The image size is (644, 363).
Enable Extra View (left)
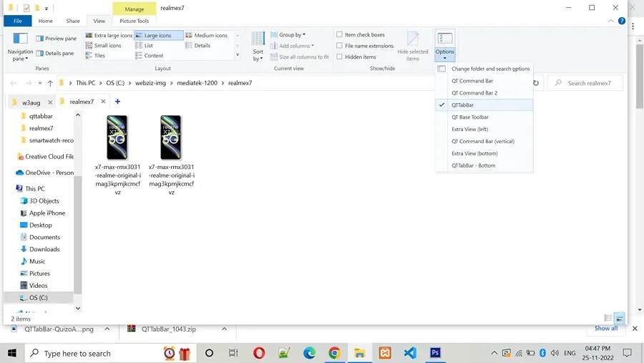484,129
